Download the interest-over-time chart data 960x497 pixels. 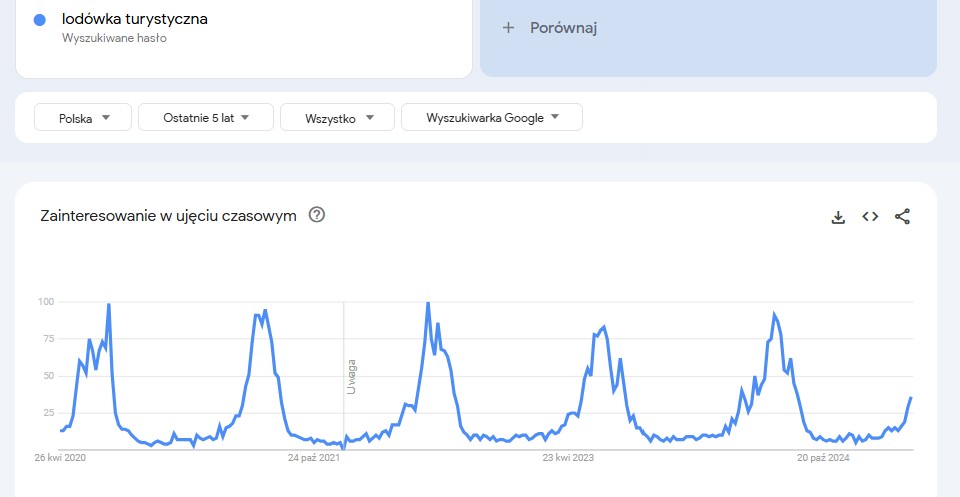838,217
